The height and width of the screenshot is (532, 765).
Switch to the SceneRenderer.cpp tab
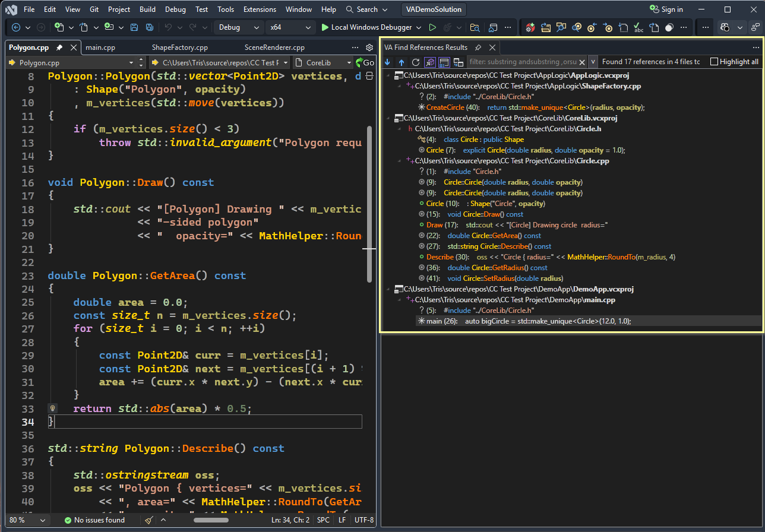click(274, 47)
